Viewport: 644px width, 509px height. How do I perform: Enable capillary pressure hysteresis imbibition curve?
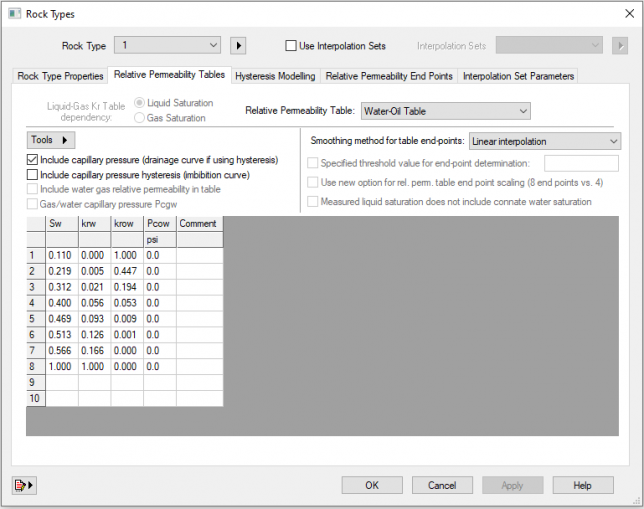coord(33,175)
